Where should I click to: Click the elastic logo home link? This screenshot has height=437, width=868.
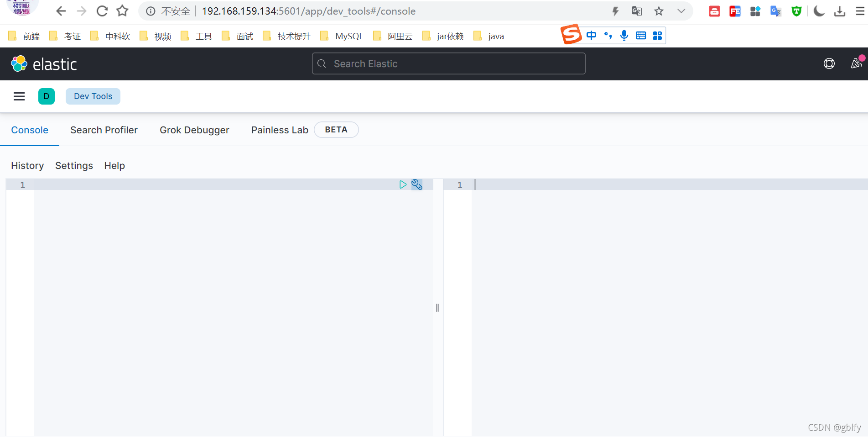click(44, 64)
